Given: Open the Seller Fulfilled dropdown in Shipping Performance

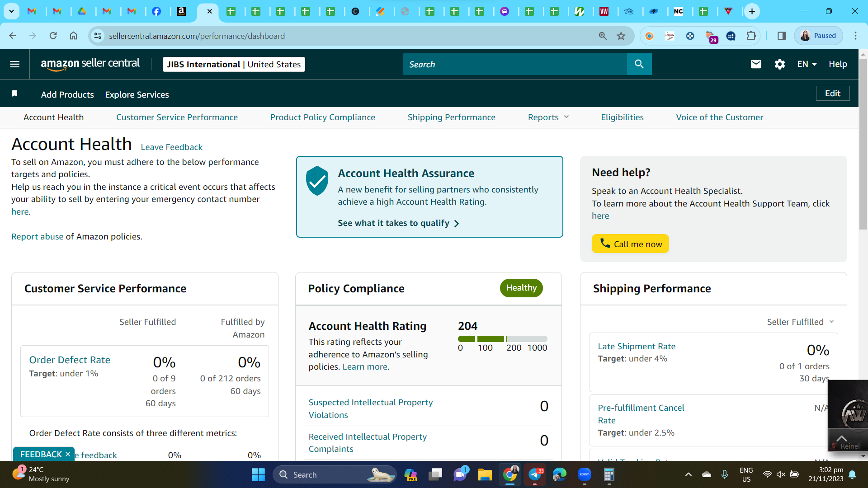Looking at the screenshot, I should (800, 322).
